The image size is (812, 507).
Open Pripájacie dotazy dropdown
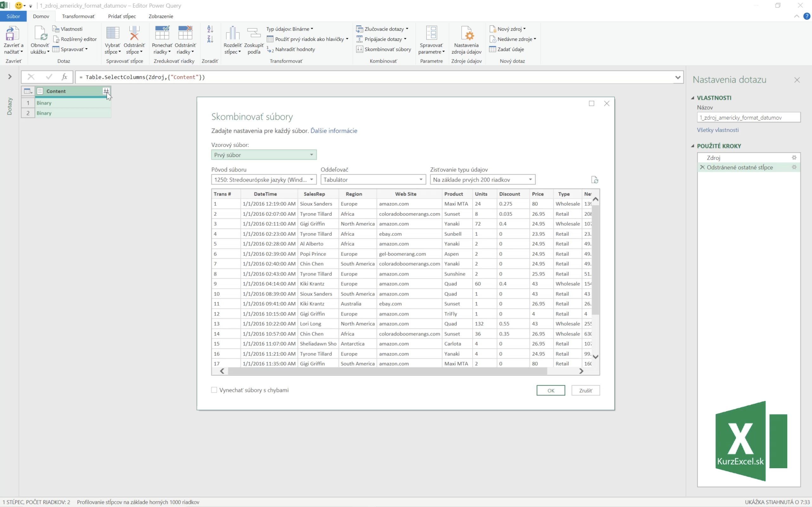click(x=381, y=39)
